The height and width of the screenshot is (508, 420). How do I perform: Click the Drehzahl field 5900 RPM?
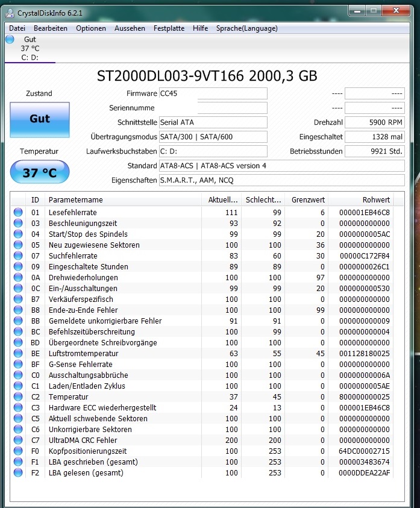click(375, 122)
